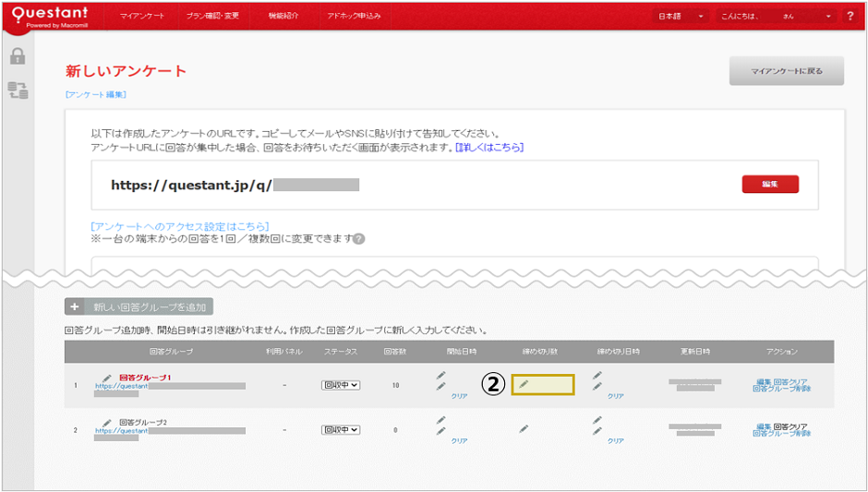868x492 pixels.
Task: Open マイアンケート menu
Action: point(142,16)
